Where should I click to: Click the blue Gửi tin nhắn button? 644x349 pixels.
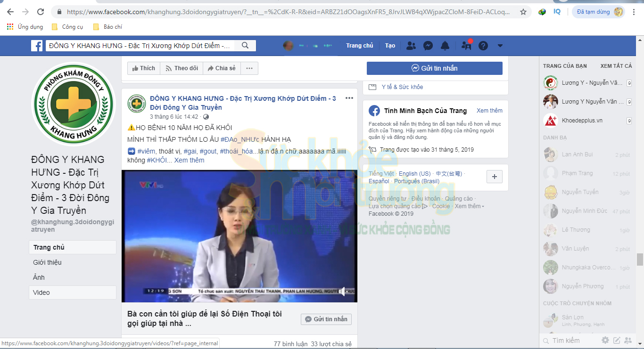click(x=434, y=68)
